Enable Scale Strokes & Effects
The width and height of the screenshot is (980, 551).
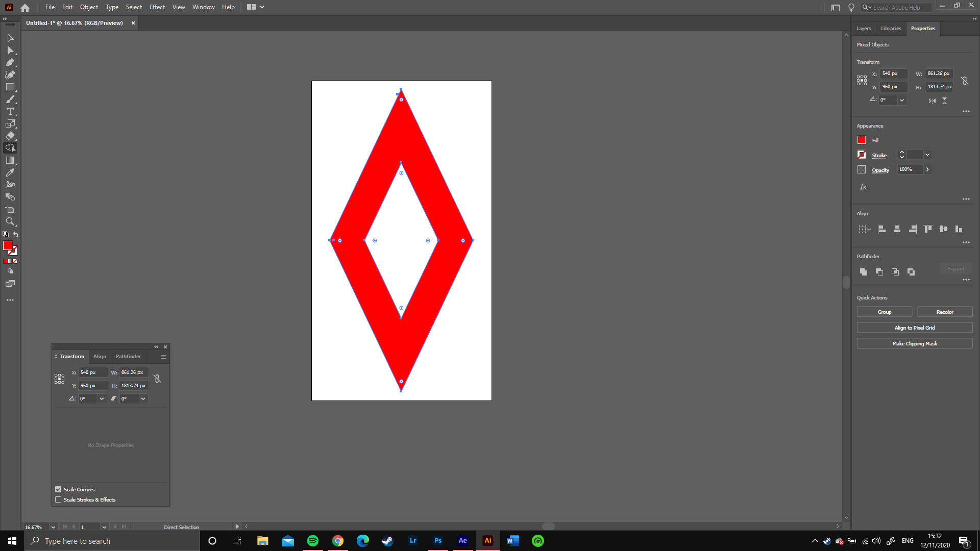point(58,499)
